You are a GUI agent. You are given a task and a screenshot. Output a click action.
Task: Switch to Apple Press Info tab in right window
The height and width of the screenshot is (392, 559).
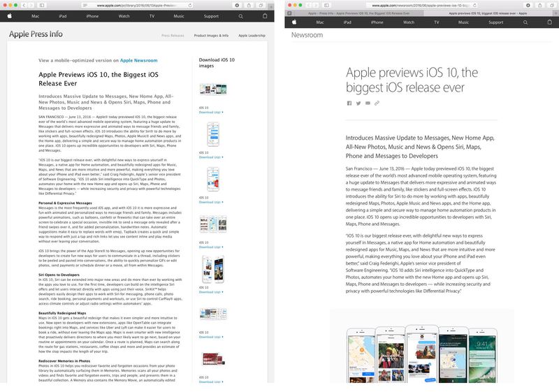[x=358, y=13]
